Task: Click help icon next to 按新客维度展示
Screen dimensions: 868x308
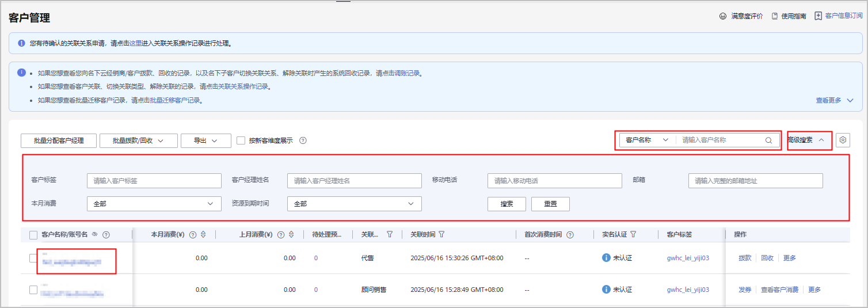Action: [303, 140]
